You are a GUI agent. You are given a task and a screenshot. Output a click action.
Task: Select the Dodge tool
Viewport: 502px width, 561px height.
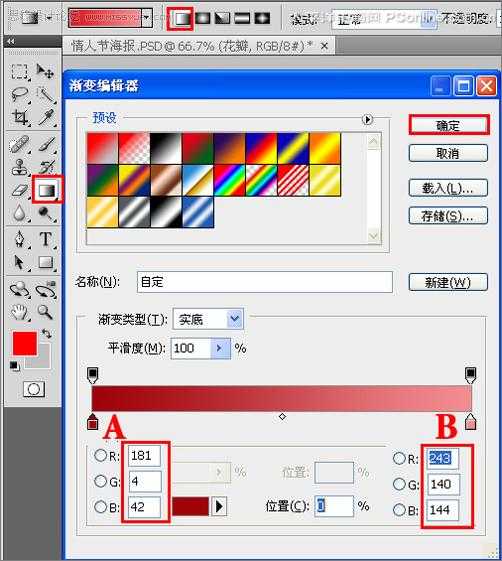click(x=46, y=213)
